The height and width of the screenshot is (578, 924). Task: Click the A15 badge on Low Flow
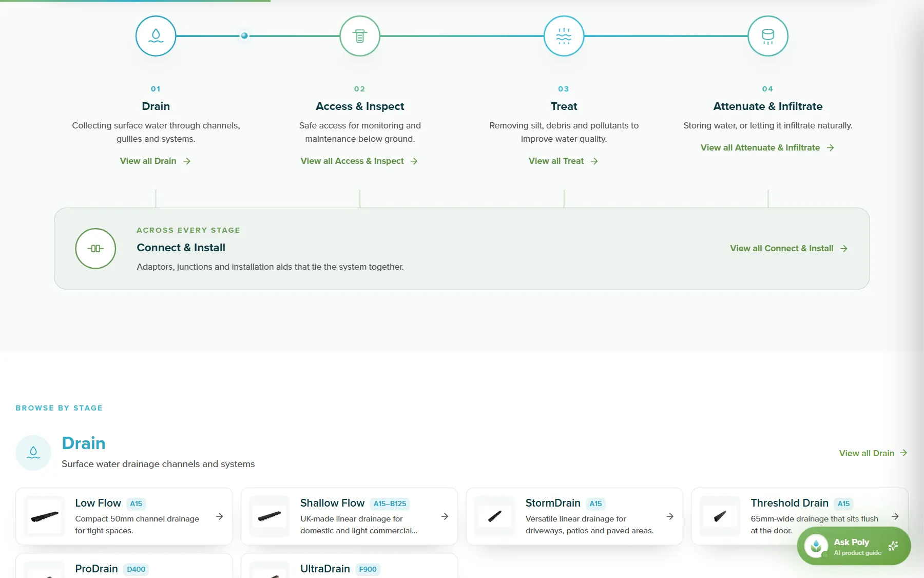136,504
